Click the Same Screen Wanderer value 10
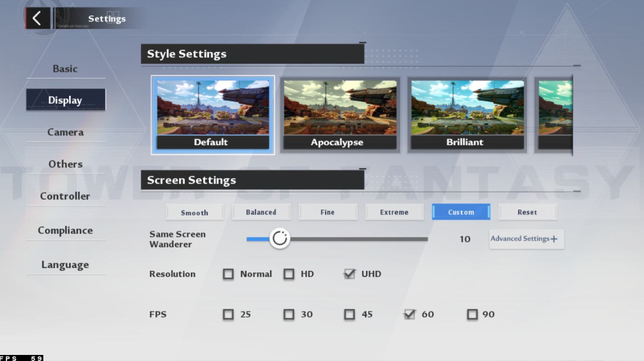The image size is (644, 361). pyautogui.click(x=465, y=239)
